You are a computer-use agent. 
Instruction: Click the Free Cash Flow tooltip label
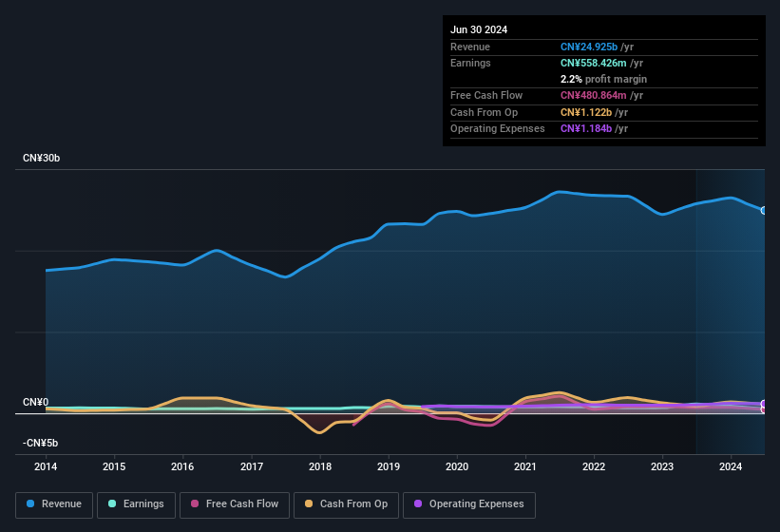point(486,95)
